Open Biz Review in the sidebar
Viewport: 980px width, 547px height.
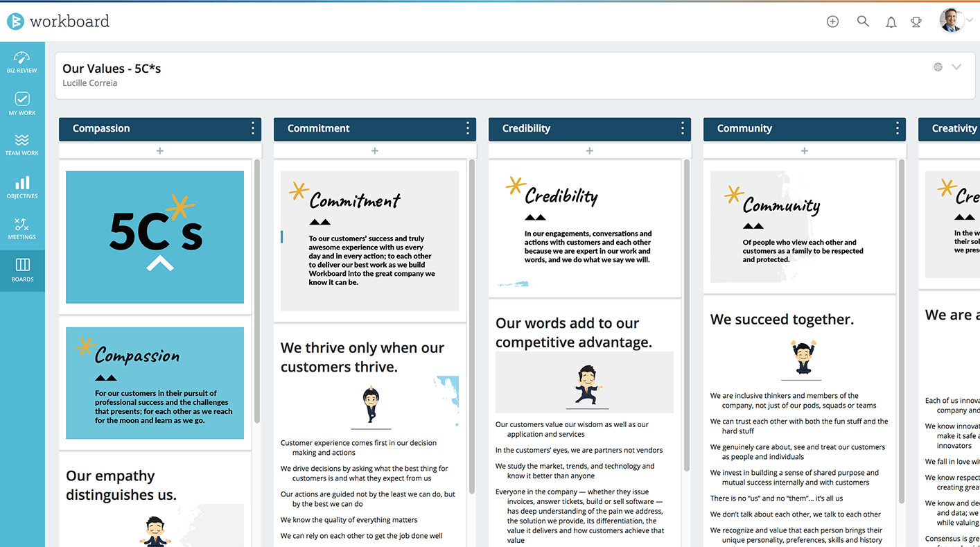tap(22, 62)
